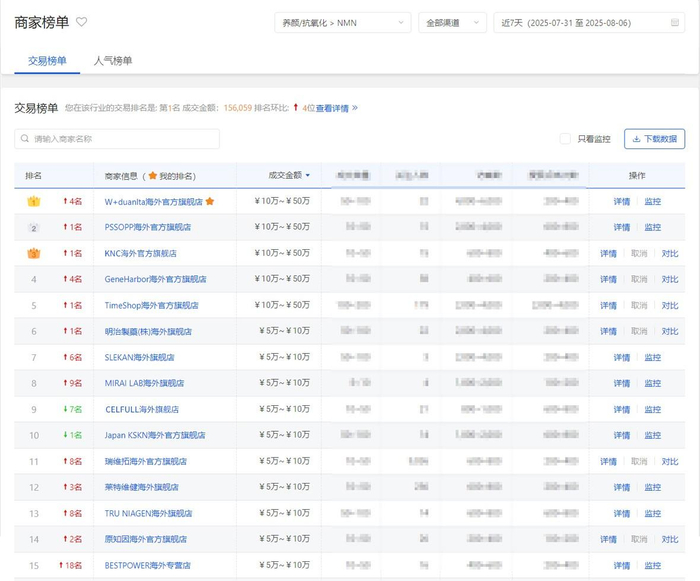Click 详情 for GeneHarbor store row
The image size is (700, 581).
[x=608, y=280]
